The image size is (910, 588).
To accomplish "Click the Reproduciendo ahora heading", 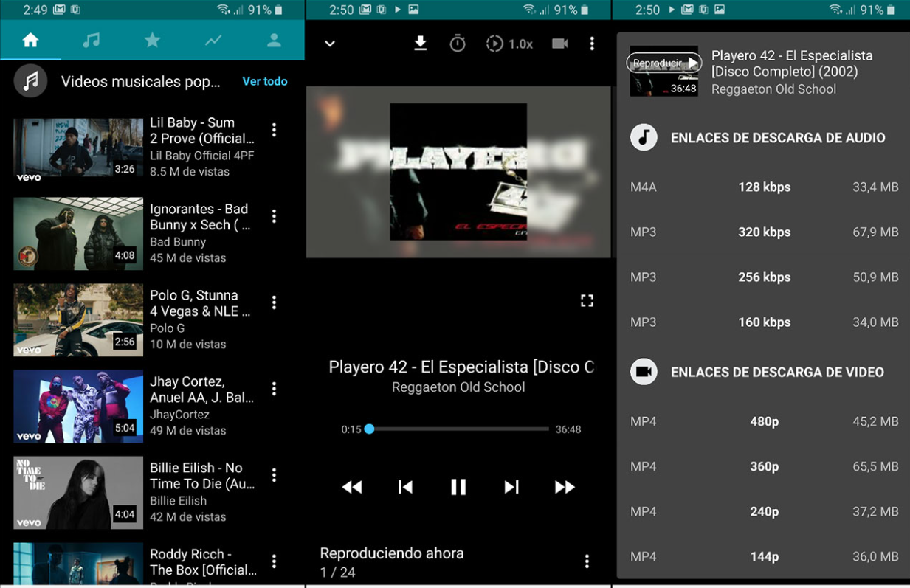I will tap(392, 553).
